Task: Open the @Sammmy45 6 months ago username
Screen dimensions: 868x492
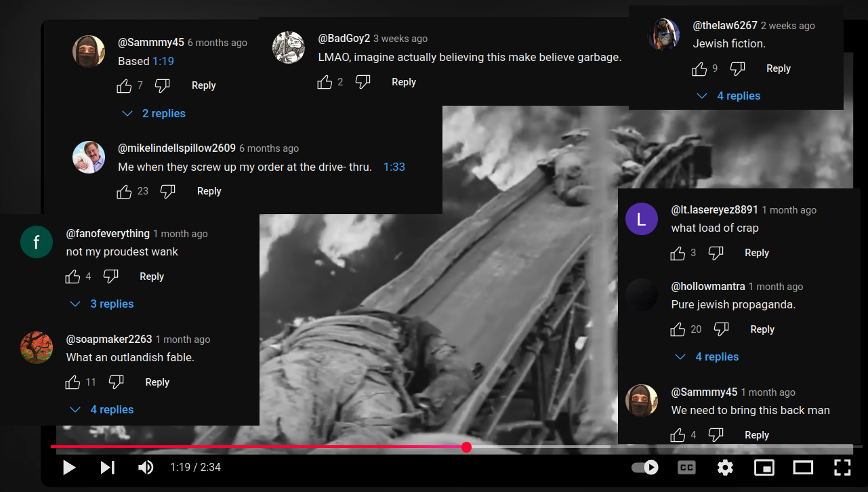Action: click(x=151, y=42)
